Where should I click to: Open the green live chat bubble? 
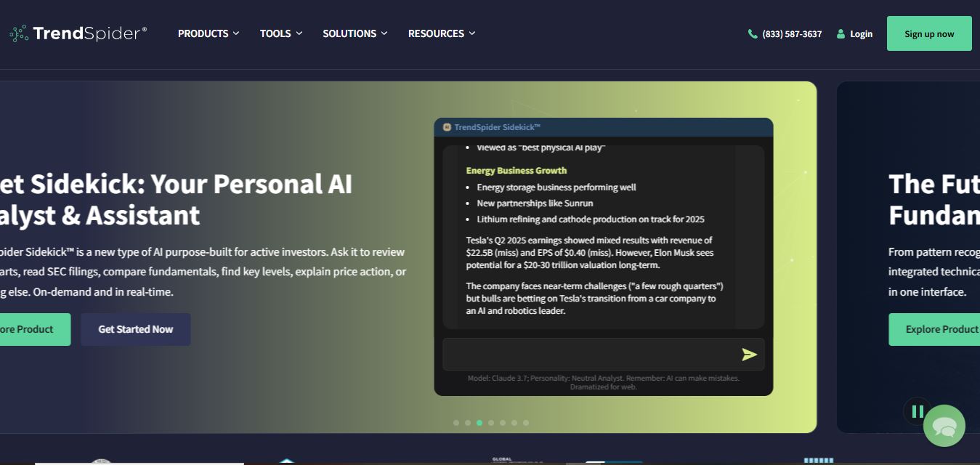click(944, 426)
